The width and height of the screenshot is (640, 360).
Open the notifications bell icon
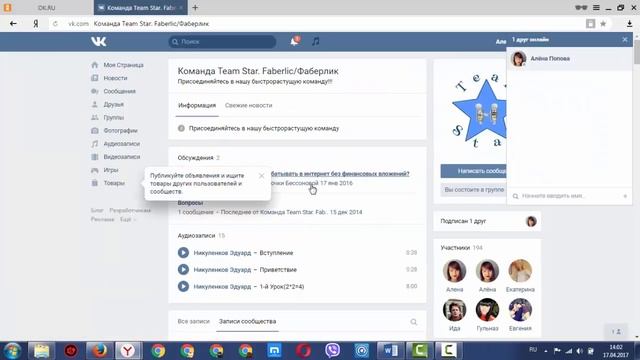(x=294, y=41)
